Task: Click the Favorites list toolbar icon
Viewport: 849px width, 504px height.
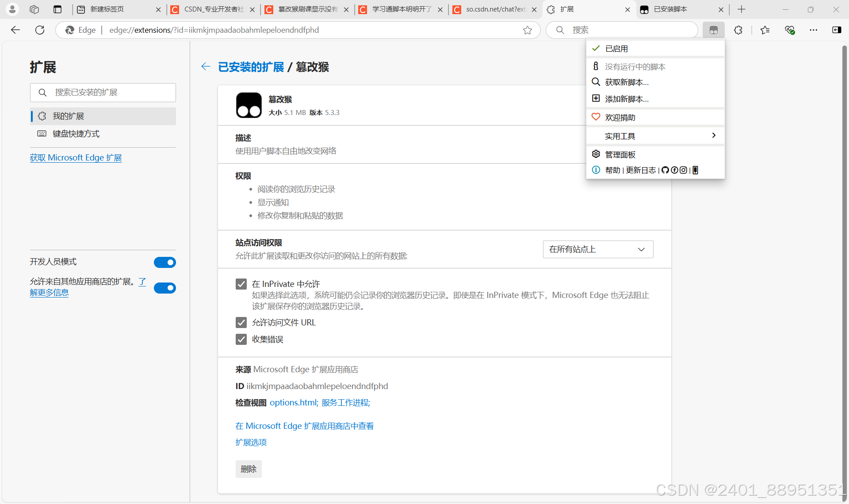Action: coord(765,30)
